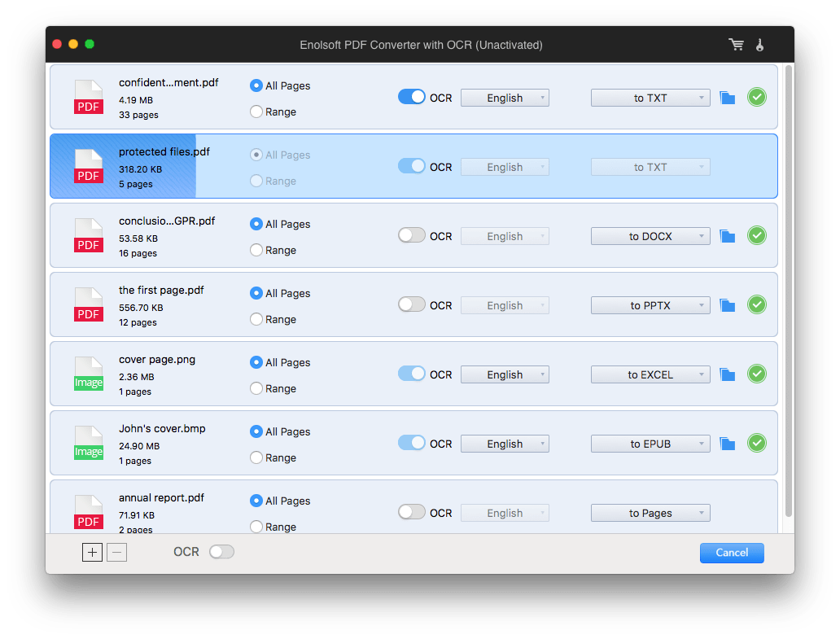Open 'to EXCEL' output format dropdown
840x639 pixels.
tap(650, 374)
